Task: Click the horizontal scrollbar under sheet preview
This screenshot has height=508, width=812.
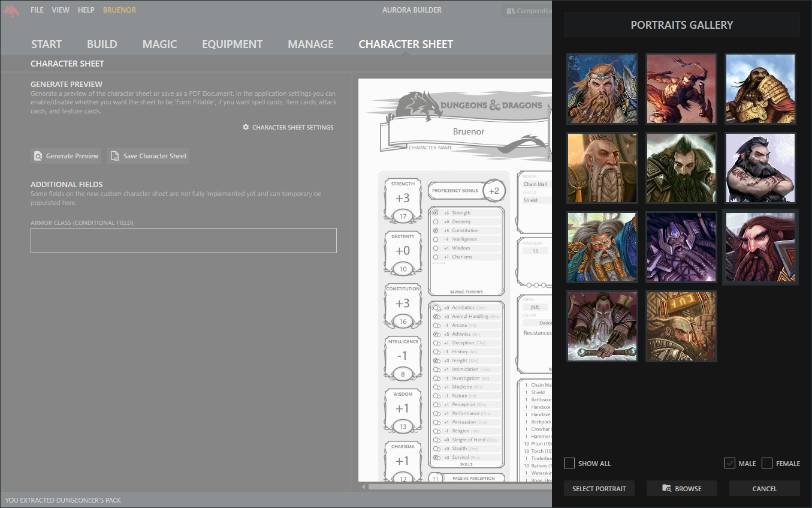Action: 455,486
